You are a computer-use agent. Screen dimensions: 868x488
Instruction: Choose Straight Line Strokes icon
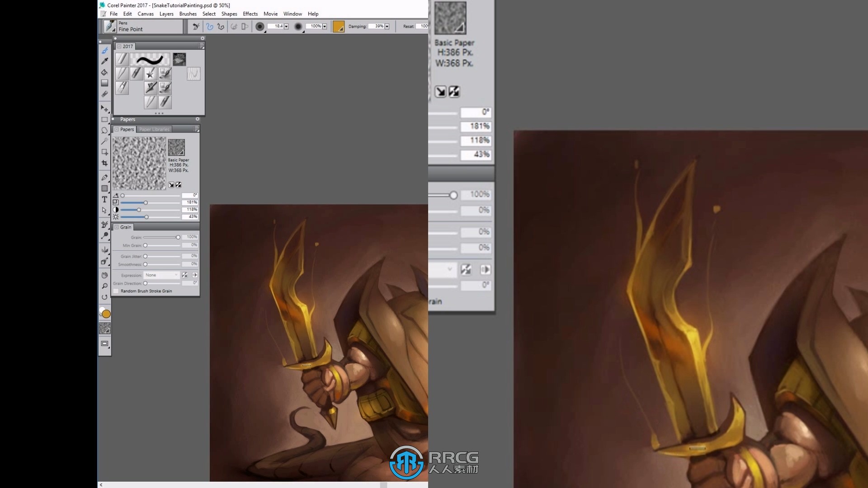point(221,27)
